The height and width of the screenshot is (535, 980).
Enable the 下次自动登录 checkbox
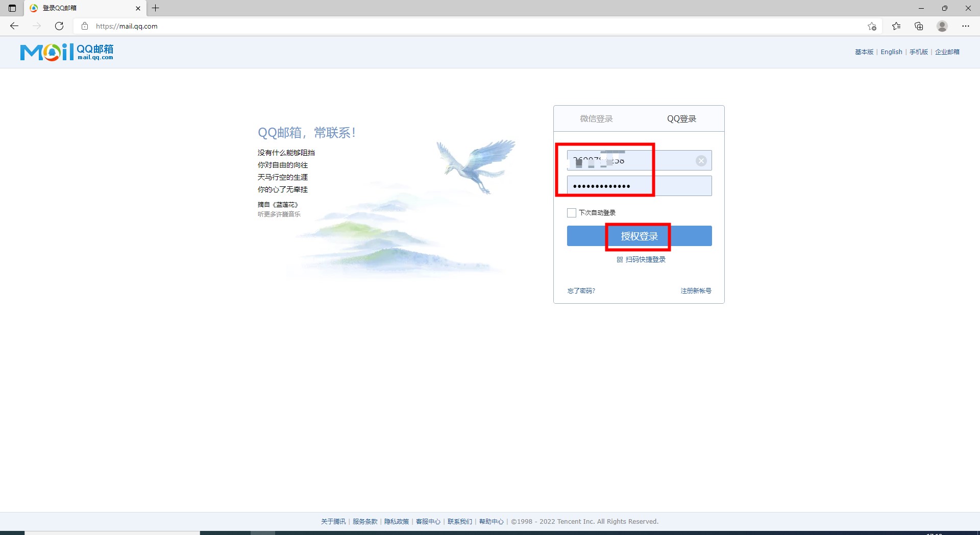tap(572, 213)
